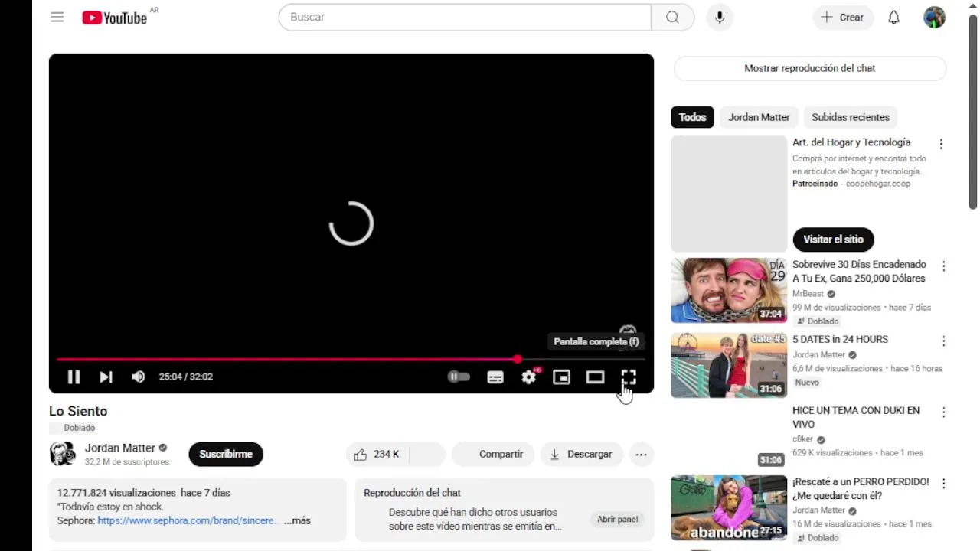980x551 pixels.
Task: Switch to theater mode
Action: coord(595,377)
